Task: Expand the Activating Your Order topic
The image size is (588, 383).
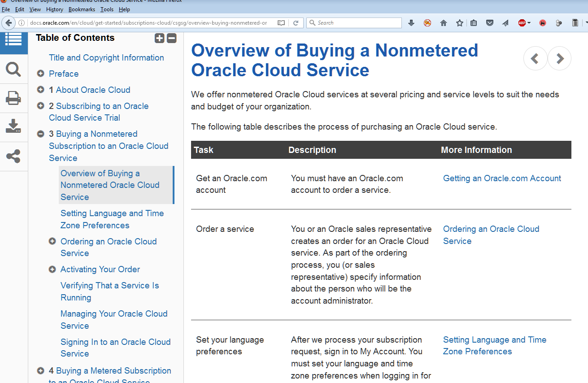Action: tap(52, 269)
